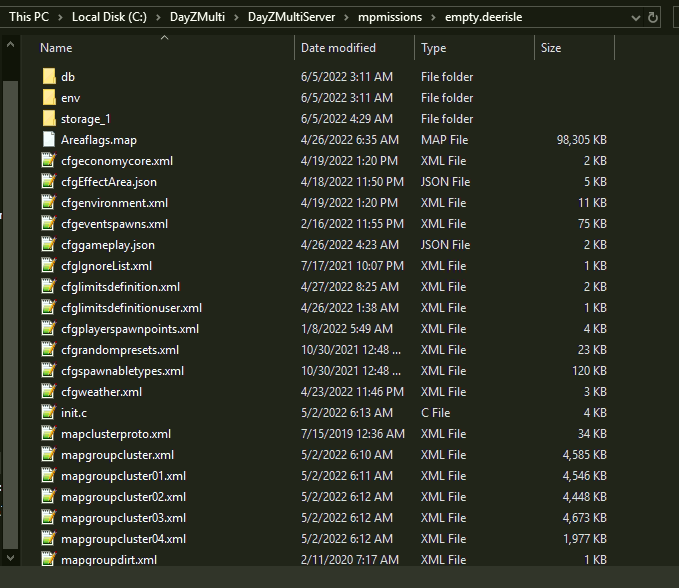
Task: Select the storage_1 folder icon
Action: 49,119
